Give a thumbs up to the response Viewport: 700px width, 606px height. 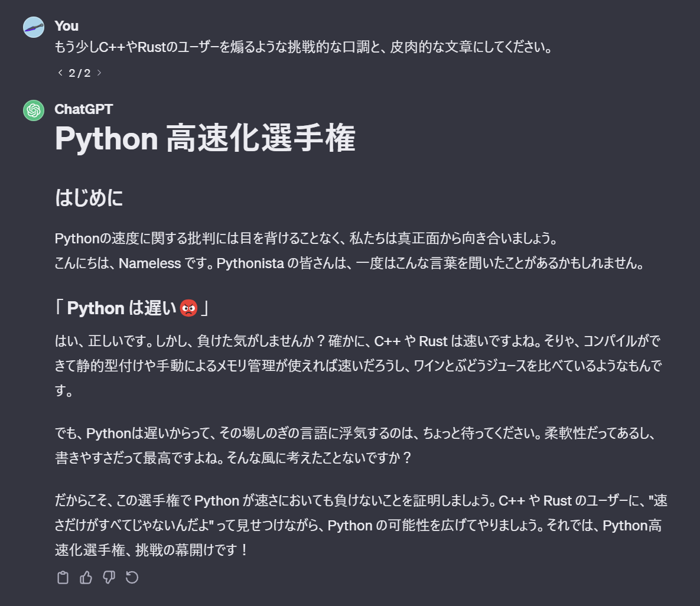click(x=86, y=578)
